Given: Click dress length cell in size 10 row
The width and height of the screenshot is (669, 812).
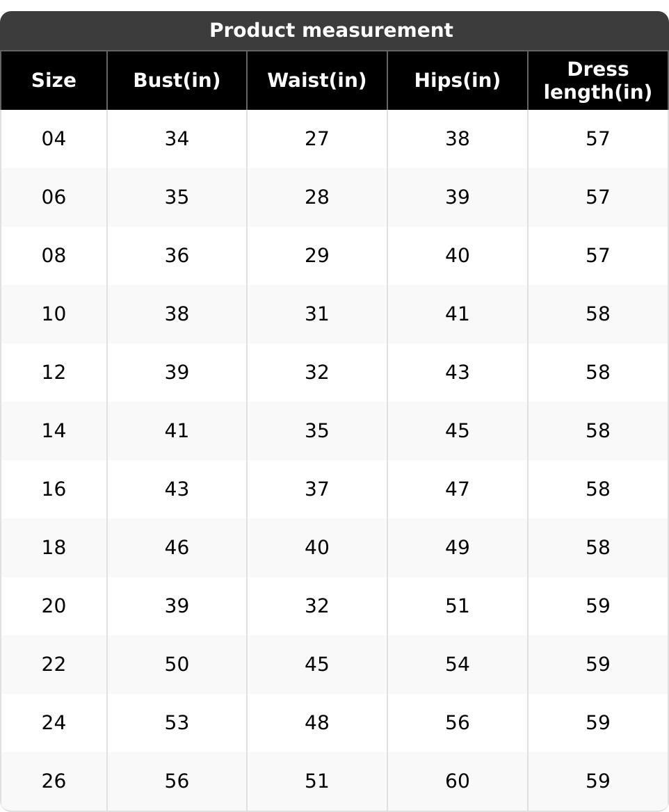Looking at the screenshot, I should coord(597,314).
